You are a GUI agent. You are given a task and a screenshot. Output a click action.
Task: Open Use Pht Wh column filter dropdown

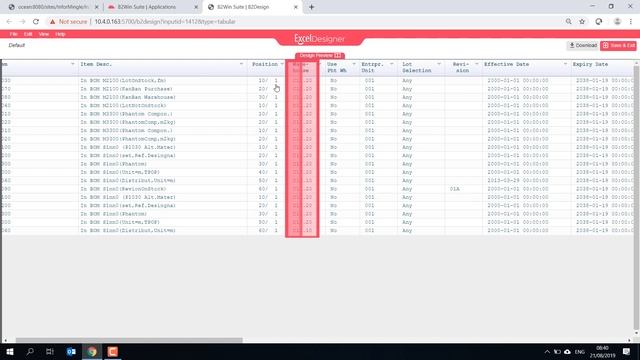pyautogui.click(x=354, y=64)
